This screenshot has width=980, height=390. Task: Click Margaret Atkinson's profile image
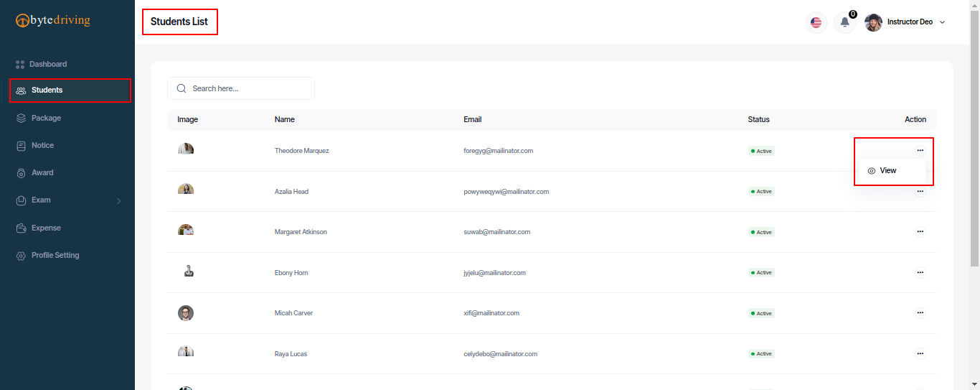pyautogui.click(x=186, y=231)
